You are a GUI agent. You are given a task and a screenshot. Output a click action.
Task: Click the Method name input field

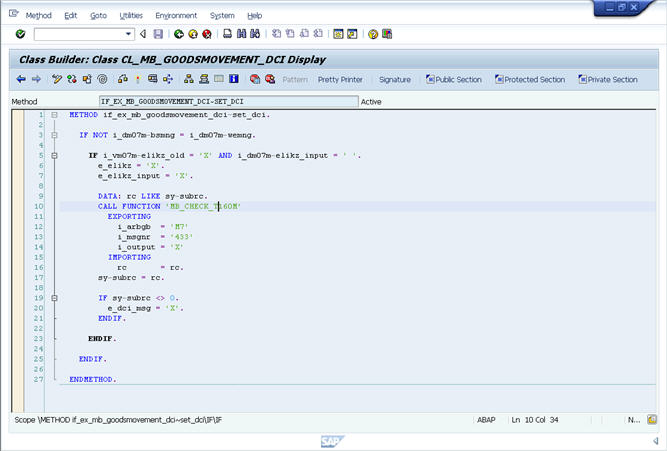(x=227, y=101)
